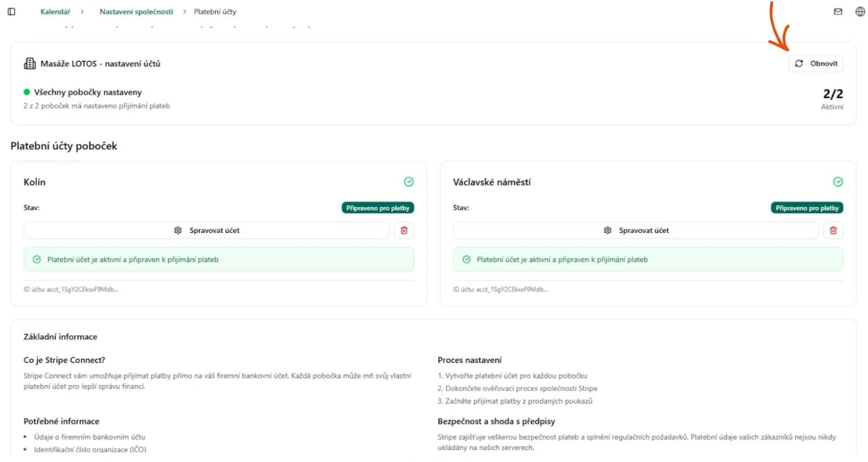
Task: Delete the Kolín payment account
Action: (x=404, y=230)
